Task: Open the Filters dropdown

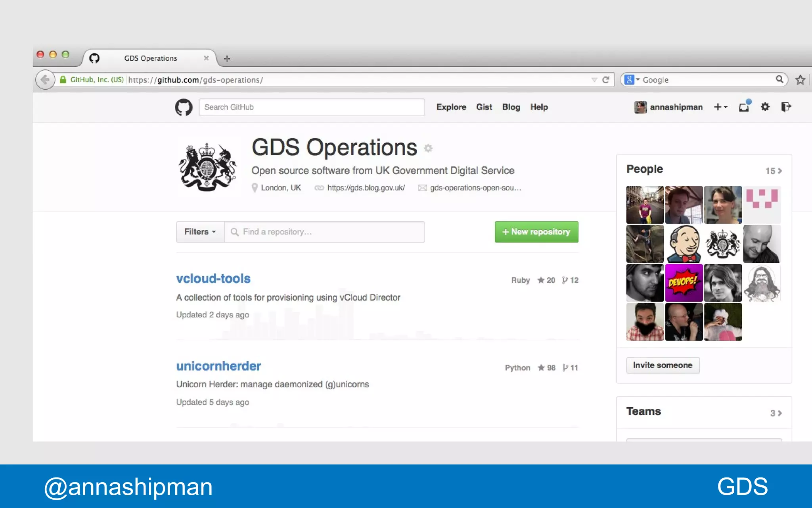Action: point(200,232)
